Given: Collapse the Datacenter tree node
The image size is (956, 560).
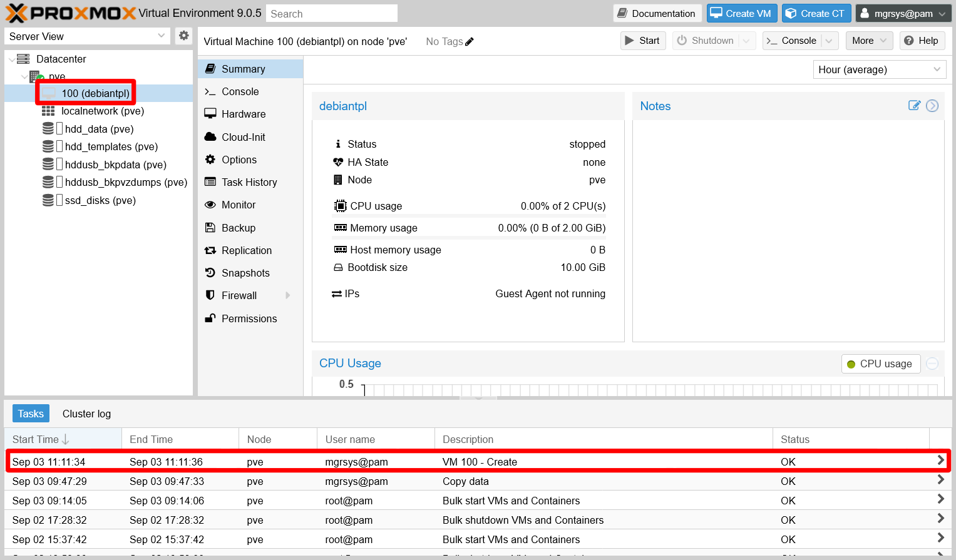Looking at the screenshot, I should tap(13, 58).
